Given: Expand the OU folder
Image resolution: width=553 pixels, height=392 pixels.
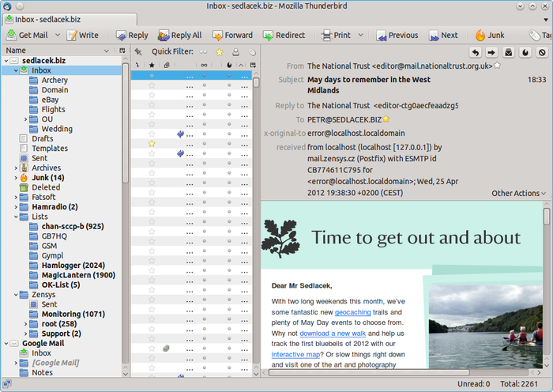Looking at the screenshot, I should tap(25, 119).
